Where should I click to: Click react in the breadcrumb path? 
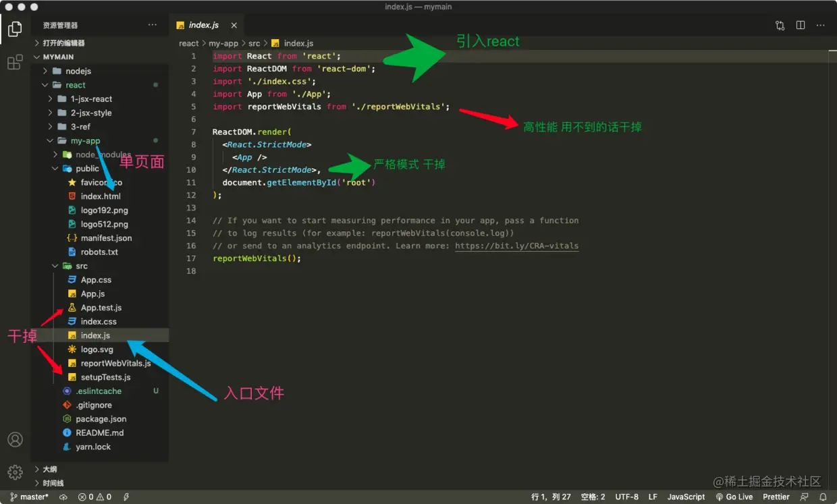click(x=189, y=43)
